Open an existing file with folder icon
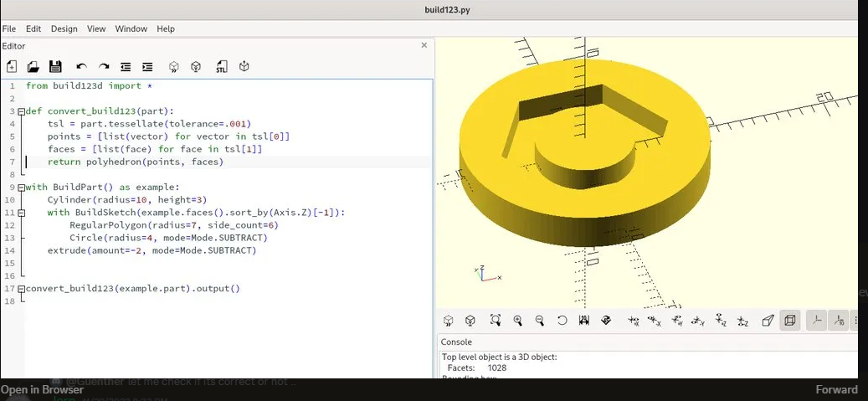This screenshot has height=401, width=868. 33,66
